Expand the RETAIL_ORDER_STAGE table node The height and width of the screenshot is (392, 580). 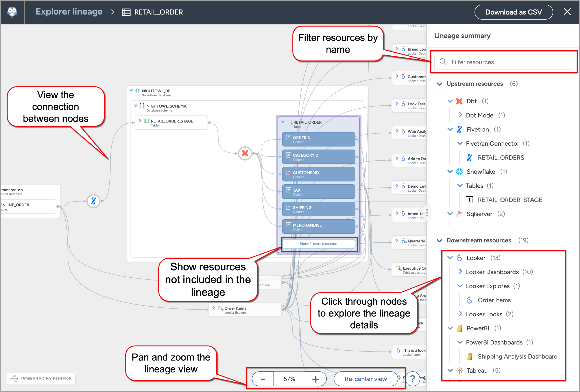(140, 121)
